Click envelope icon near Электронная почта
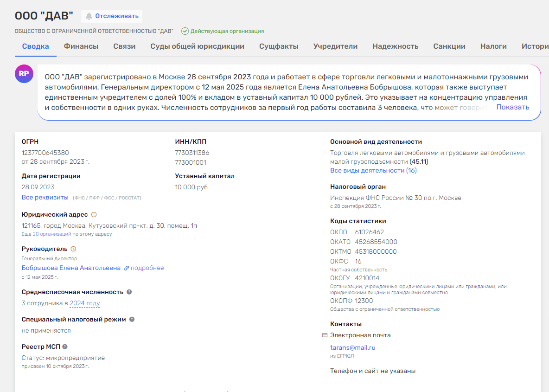549x392 pixels. click(x=325, y=335)
